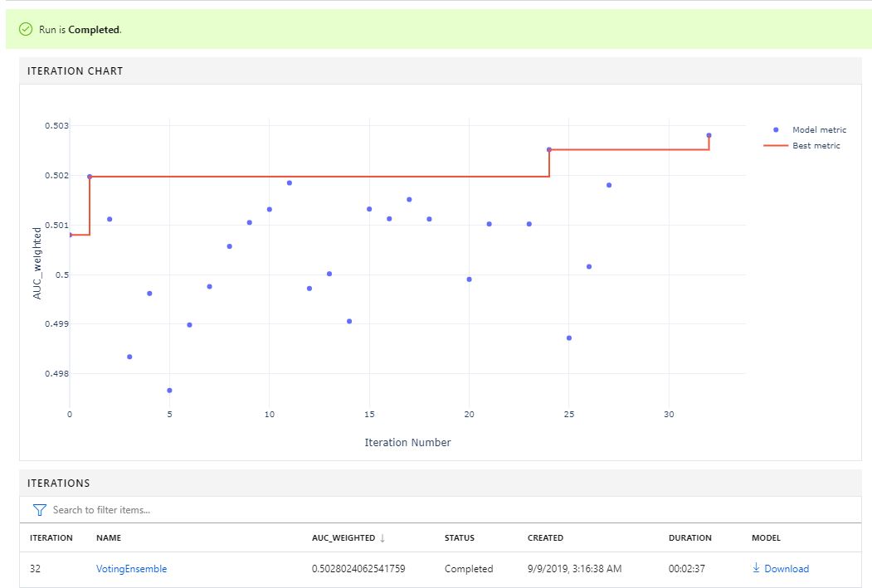Click the iteration number 32 cell
The image size is (872, 588).
[x=35, y=569]
